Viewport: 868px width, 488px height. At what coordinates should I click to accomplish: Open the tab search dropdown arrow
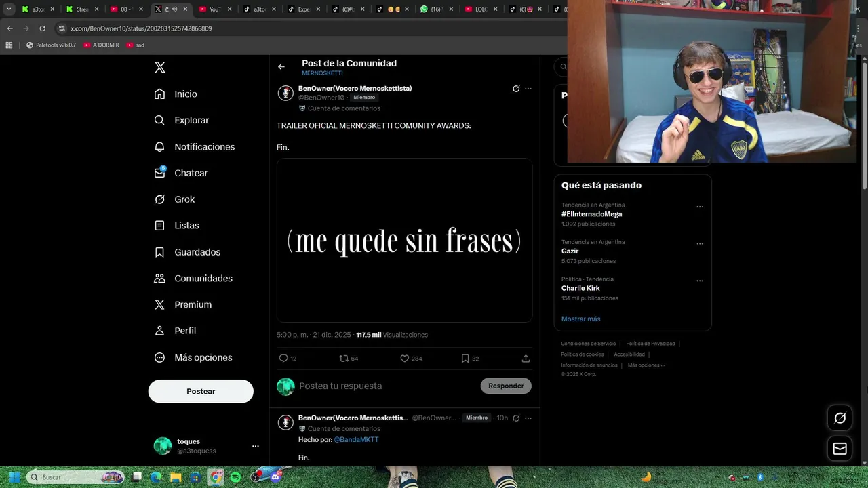9,9
